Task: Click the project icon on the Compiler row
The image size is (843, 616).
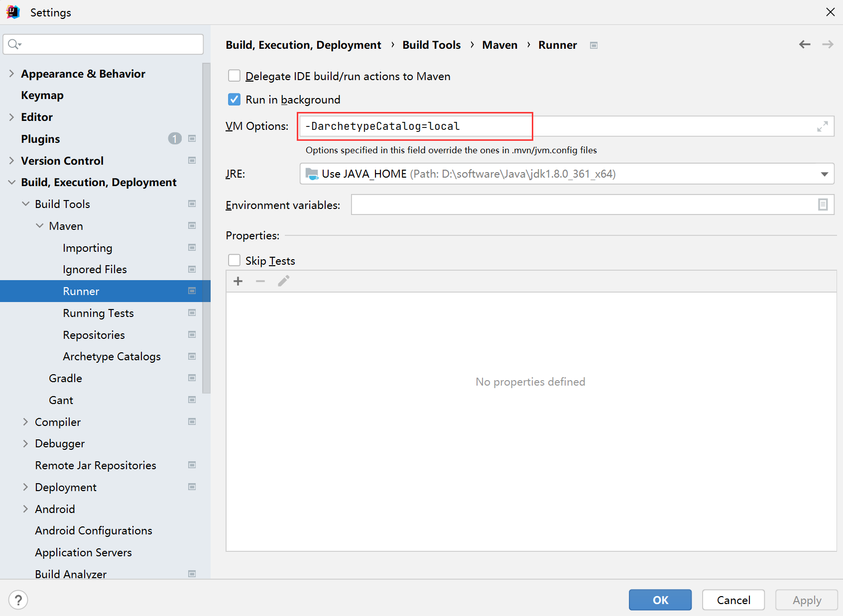Action: [192, 421]
